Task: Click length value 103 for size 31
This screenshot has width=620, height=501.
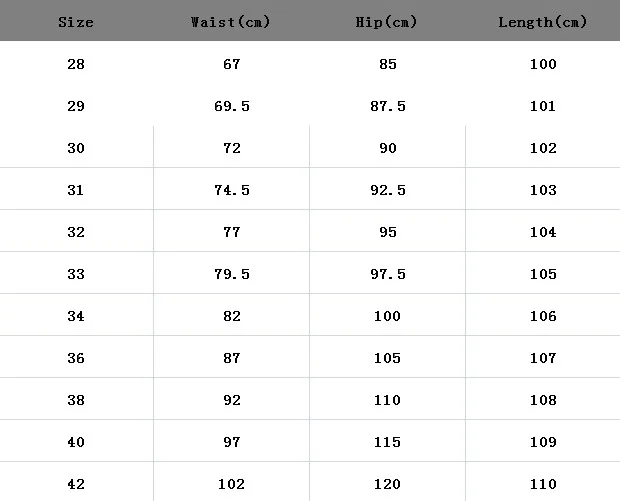Action: 543,190
